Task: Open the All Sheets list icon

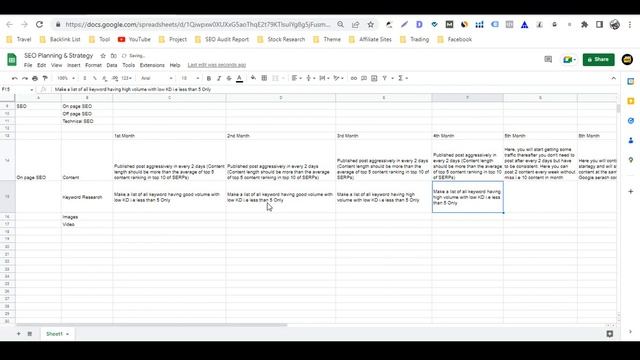Action: click(29, 334)
